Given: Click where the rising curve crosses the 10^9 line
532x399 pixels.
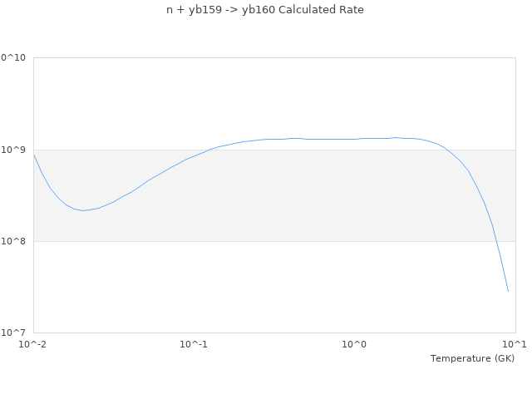Looking at the screenshot, I should point(212,150).
